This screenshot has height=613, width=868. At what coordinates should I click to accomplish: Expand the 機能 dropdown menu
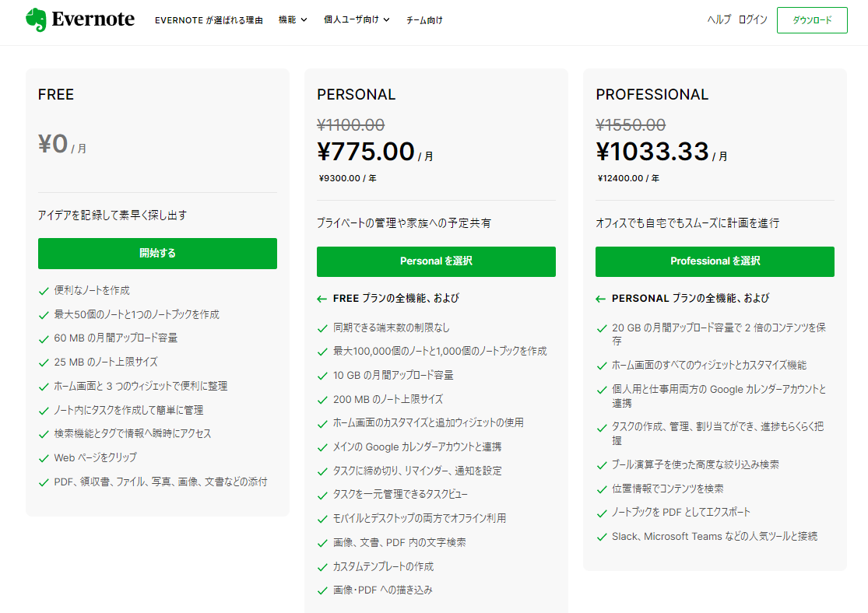click(292, 20)
